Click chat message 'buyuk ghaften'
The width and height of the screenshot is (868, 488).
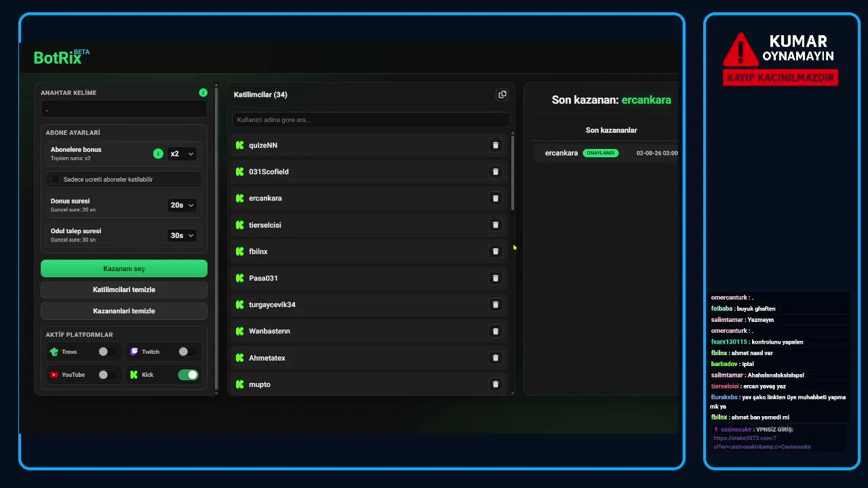coord(755,309)
